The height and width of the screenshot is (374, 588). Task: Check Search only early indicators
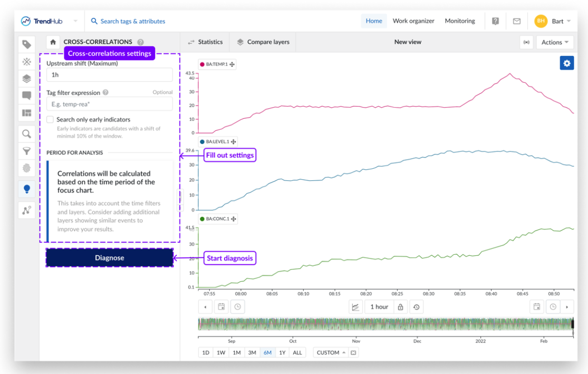[50, 120]
